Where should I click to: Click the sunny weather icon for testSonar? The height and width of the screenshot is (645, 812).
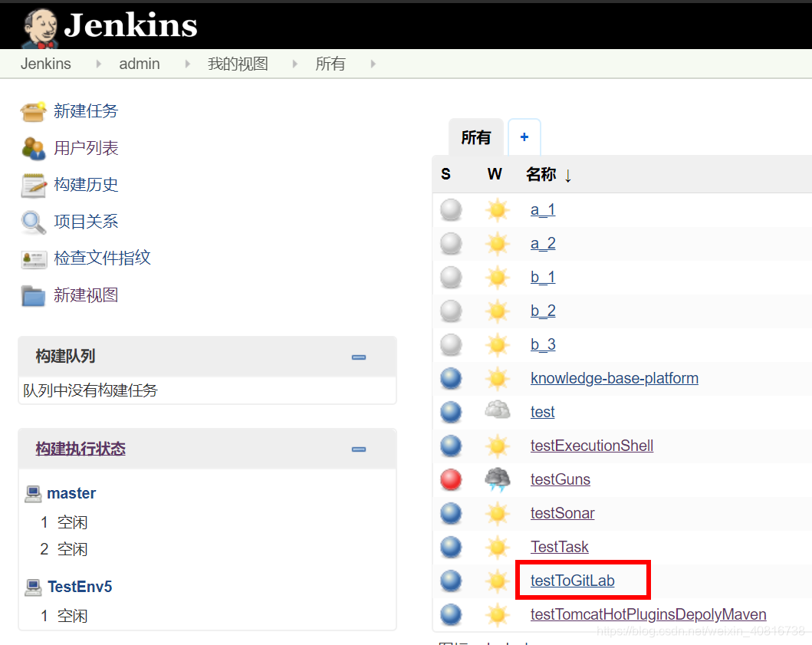[x=497, y=513]
